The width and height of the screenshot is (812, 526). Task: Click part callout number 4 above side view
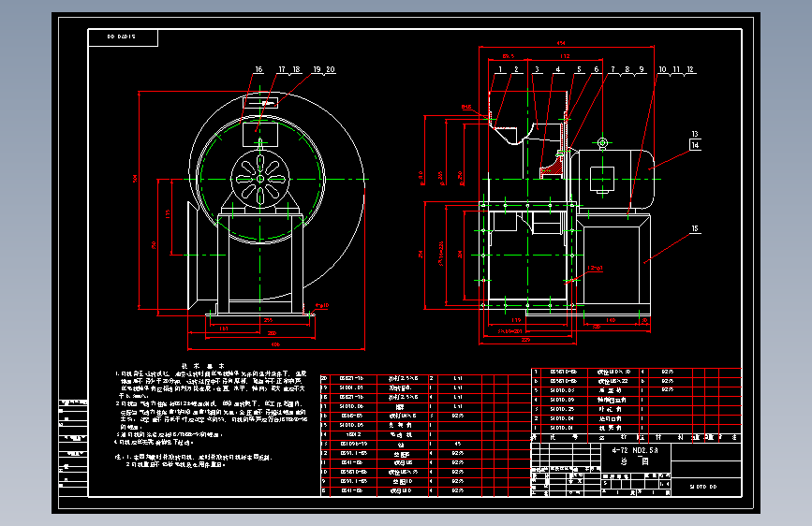tap(558, 69)
